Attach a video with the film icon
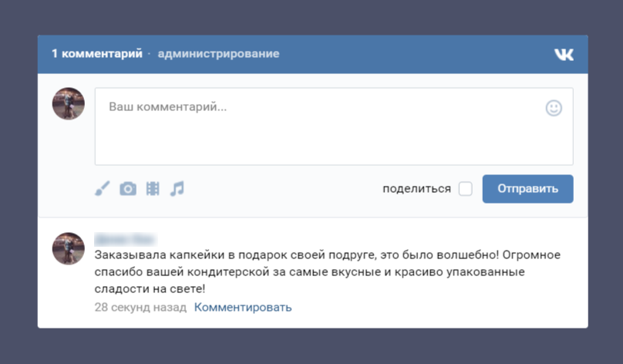Image resolution: width=623 pixels, height=364 pixels. point(153,189)
